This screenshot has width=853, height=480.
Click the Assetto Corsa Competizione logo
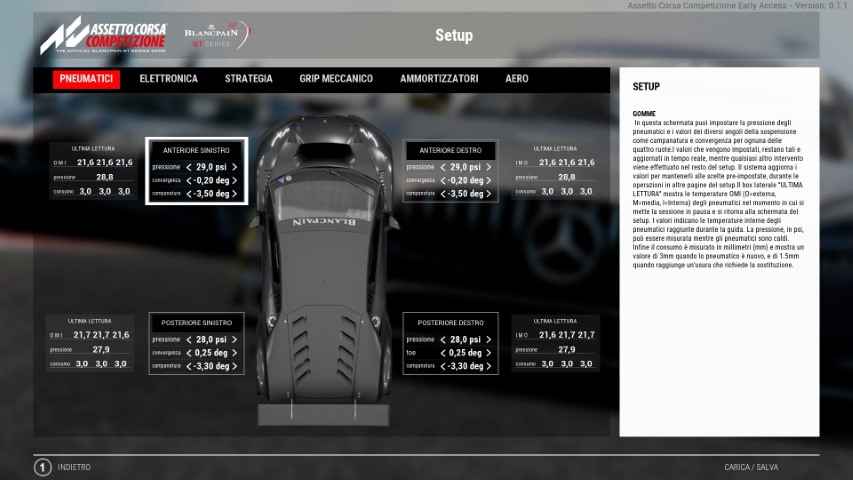point(103,35)
